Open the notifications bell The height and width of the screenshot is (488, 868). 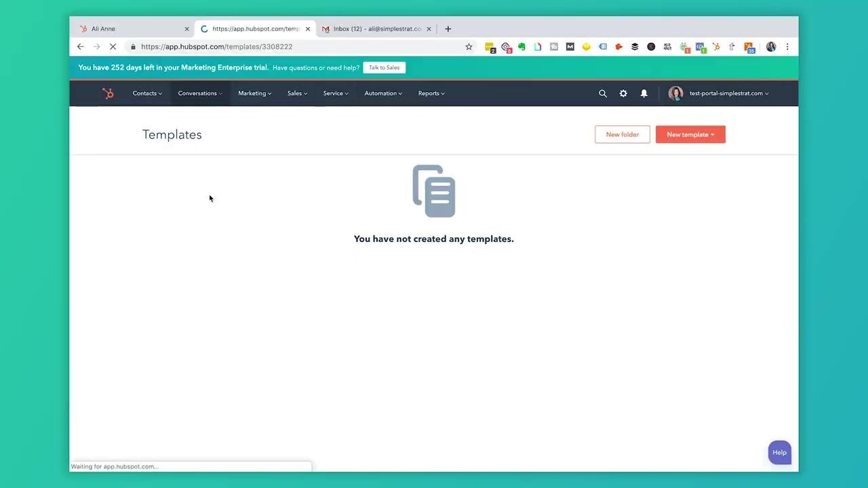click(x=644, y=94)
